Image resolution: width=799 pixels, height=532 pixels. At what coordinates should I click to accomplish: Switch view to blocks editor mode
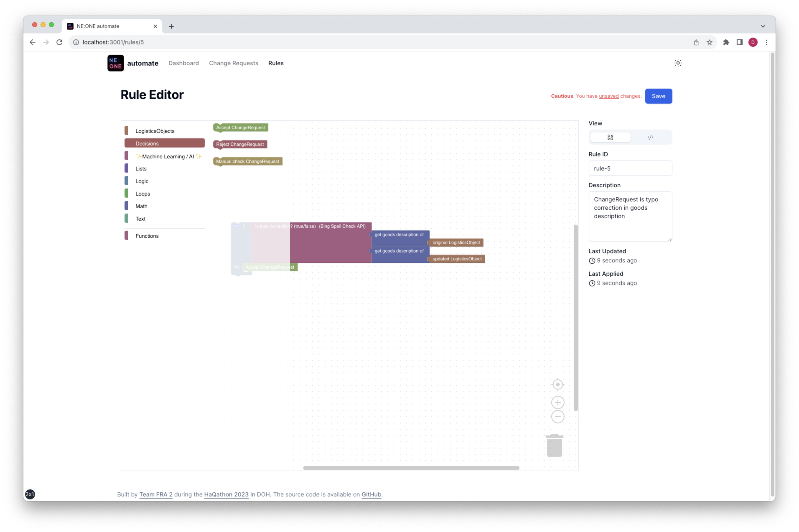(x=610, y=137)
